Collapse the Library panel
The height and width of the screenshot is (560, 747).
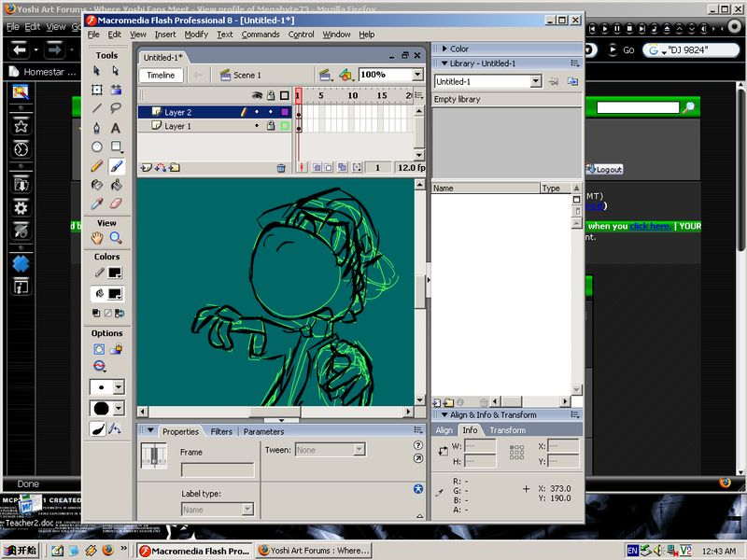pos(444,63)
